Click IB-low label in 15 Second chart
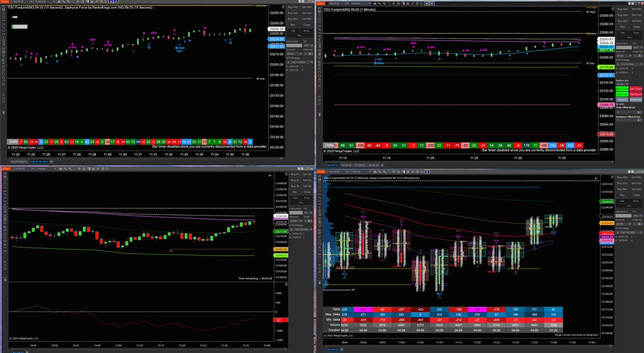Viewport: 644px width, 353px height. pyautogui.click(x=261, y=78)
